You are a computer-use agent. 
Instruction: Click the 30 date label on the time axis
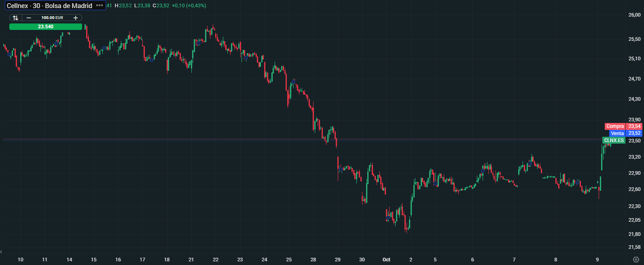tap(362, 260)
